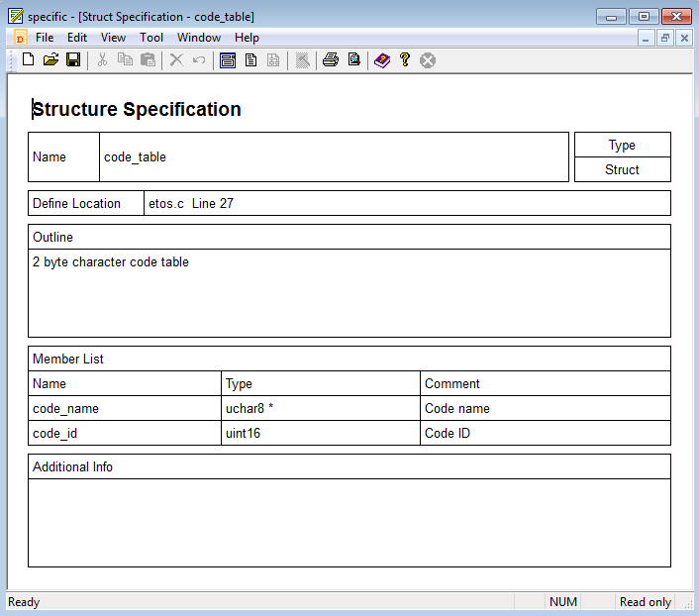The width and height of the screenshot is (699, 616).
Task: Click the Outline section header
Action: point(349,237)
